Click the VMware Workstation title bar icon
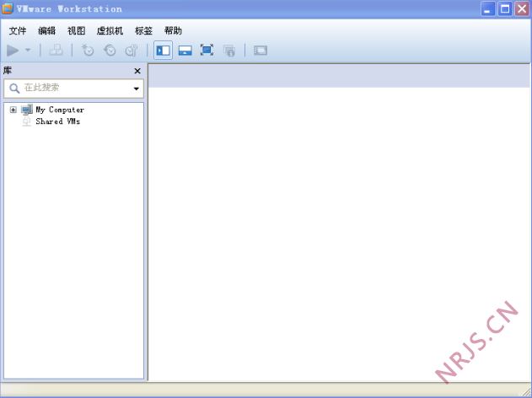532x398 pixels. (8, 8)
